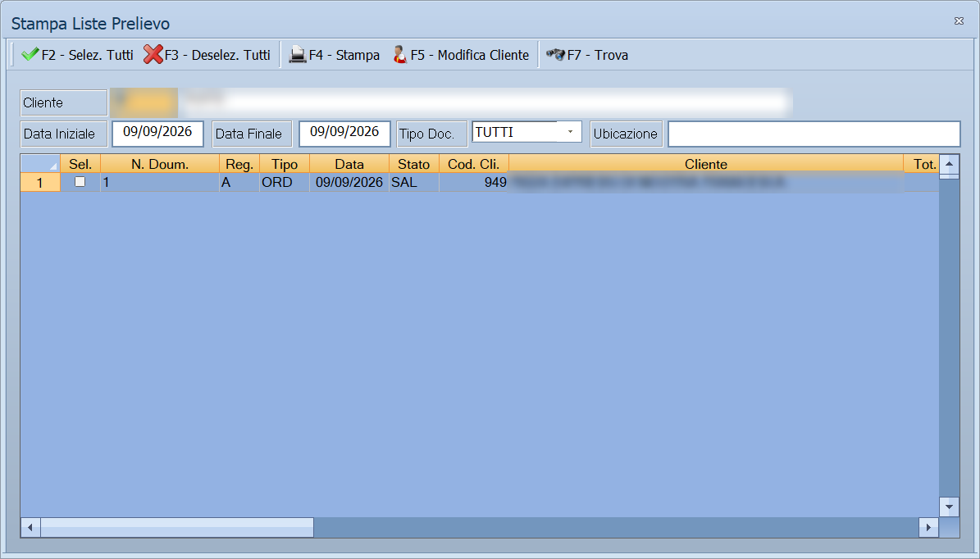Click the Modifica Cliente person icon

tap(400, 55)
